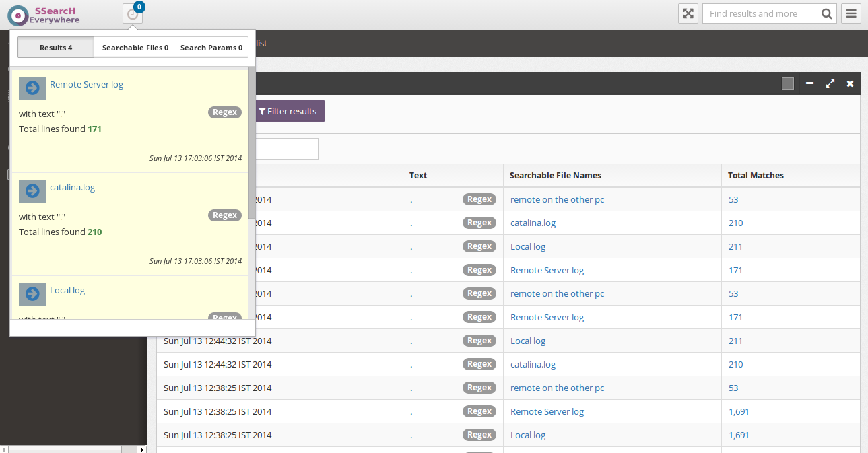The width and height of the screenshot is (868, 453).
Task: Open the search history popup via clock icon
Action: pos(132,13)
